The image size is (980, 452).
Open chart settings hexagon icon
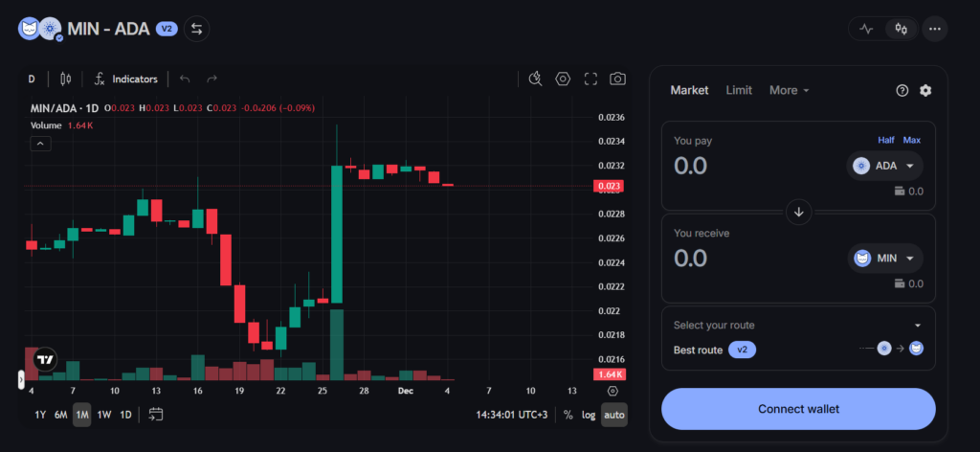(x=563, y=79)
